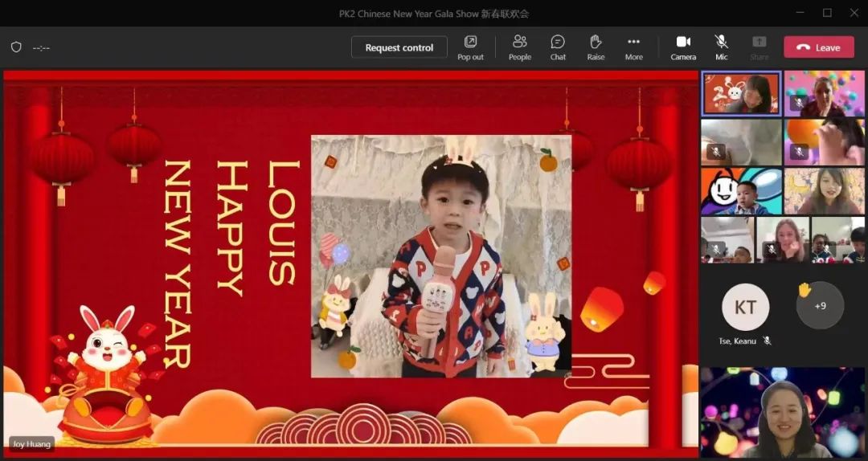868x461 pixels.
Task: Select the cartoon-background child participant thumbnail
Action: (741, 191)
